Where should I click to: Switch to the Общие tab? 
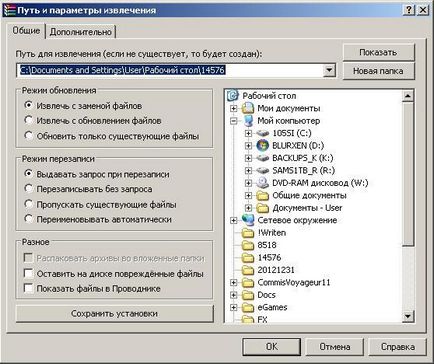coord(26,31)
